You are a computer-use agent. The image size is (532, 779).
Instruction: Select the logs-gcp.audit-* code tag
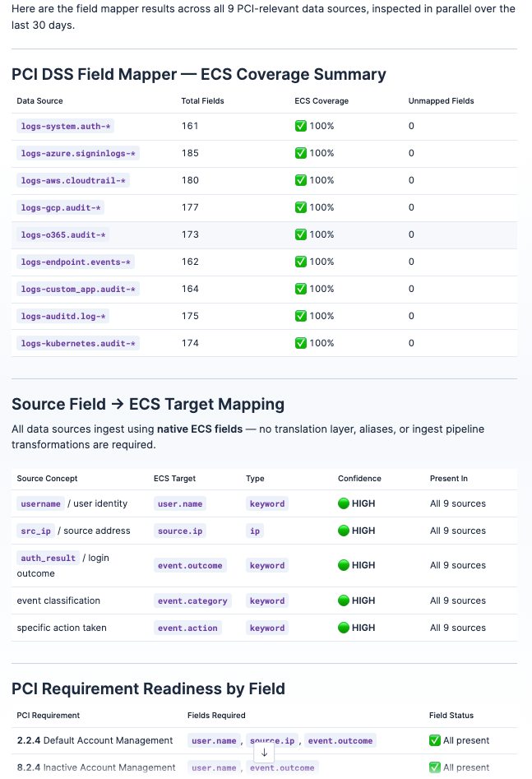61,207
